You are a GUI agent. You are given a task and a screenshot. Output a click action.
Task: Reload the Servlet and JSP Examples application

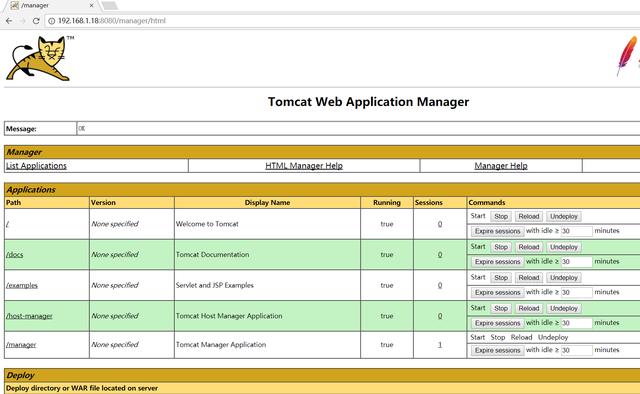coord(529,278)
